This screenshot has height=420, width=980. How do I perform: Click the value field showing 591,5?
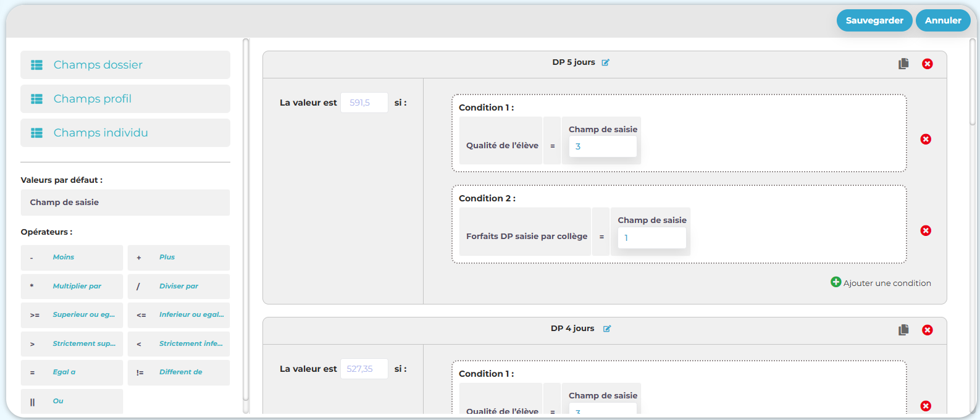click(364, 103)
